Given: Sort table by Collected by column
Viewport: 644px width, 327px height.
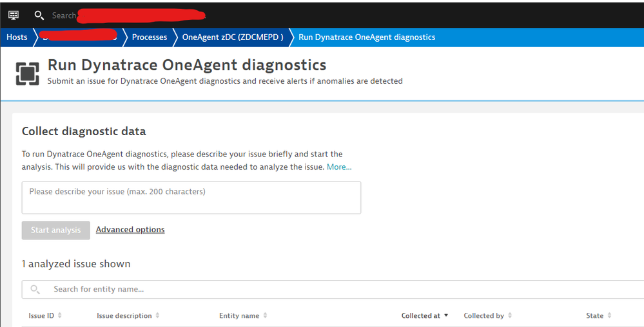Looking at the screenshot, I should 488,315.
